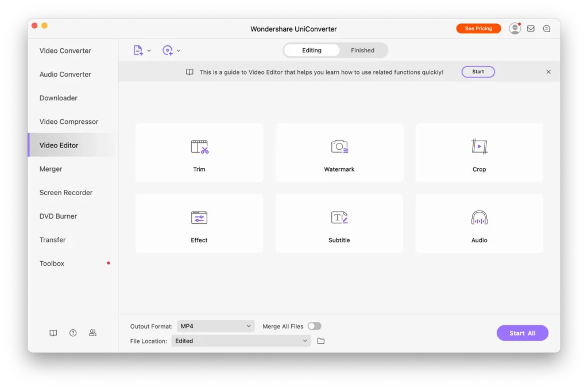Select Audio Converter in sidebar
This screenshot has height=389, width=588.
pyautogui.click(x=73, y=74)
